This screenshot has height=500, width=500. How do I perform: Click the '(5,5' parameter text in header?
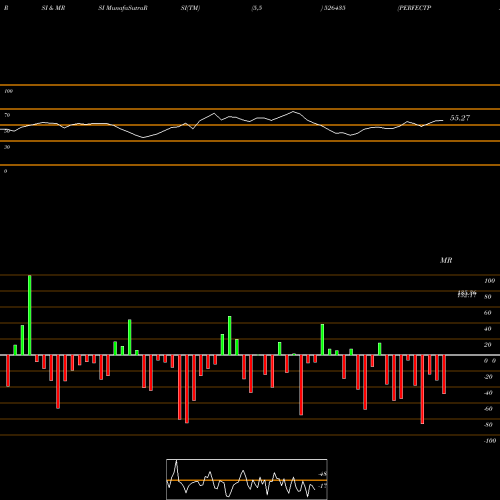click(257, 8)
